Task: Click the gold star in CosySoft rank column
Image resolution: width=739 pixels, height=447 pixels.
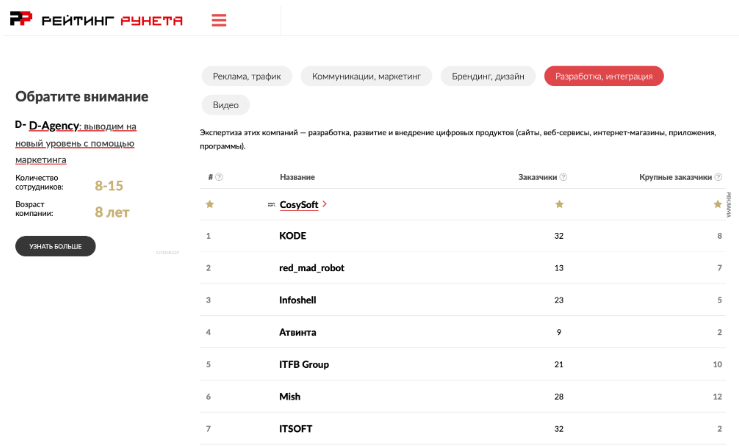Action: (210, 204)
